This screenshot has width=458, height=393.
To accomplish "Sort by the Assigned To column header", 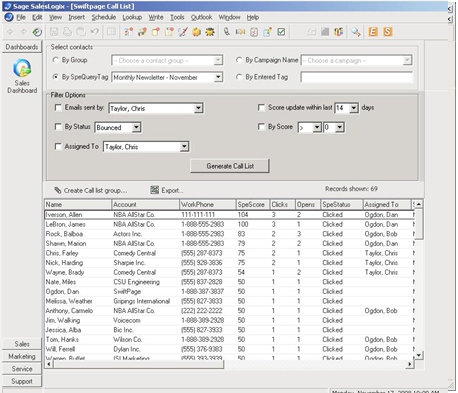I will (386, 204).
